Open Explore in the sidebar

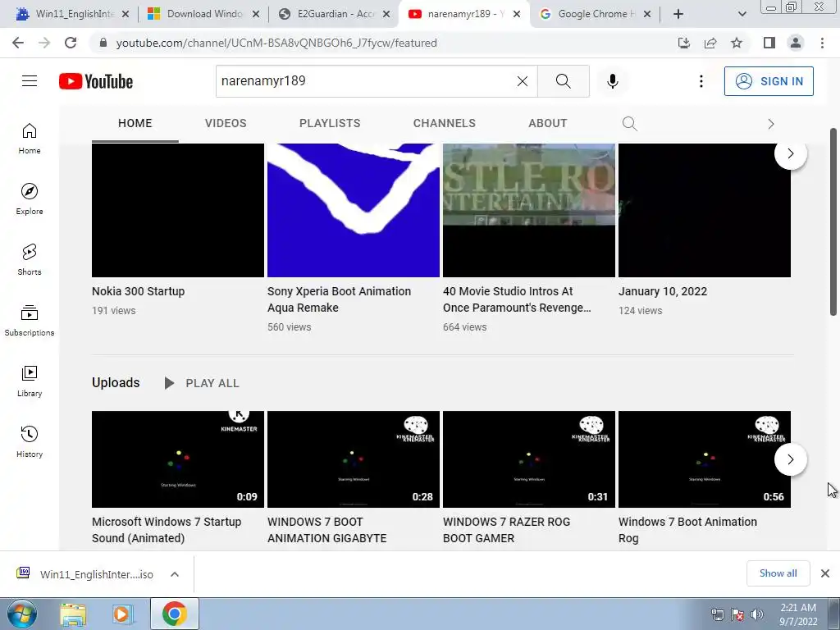point(30,199)
